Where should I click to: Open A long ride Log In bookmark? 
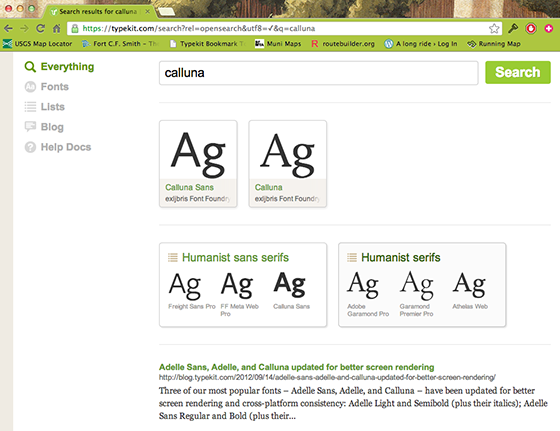click(421, 44)
